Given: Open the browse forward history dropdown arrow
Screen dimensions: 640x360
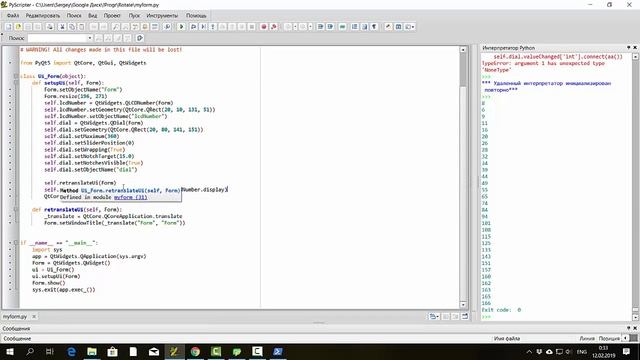Looking at the screenshot, I should [x=310, y=27].
